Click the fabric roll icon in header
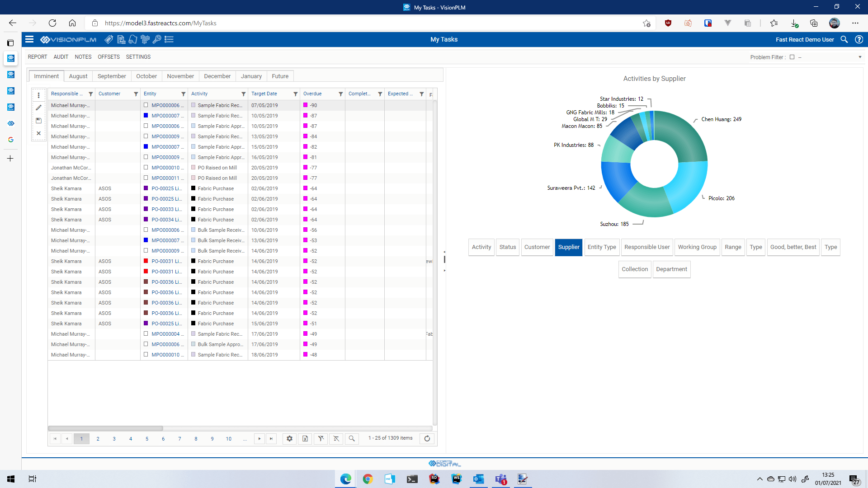868x488 pixels. 132,39
